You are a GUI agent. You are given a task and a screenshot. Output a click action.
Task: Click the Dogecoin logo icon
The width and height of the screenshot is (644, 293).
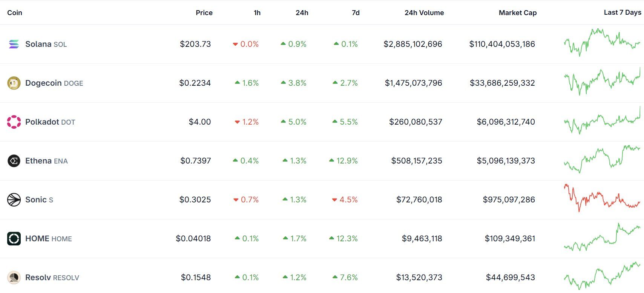tap(14, 83)
